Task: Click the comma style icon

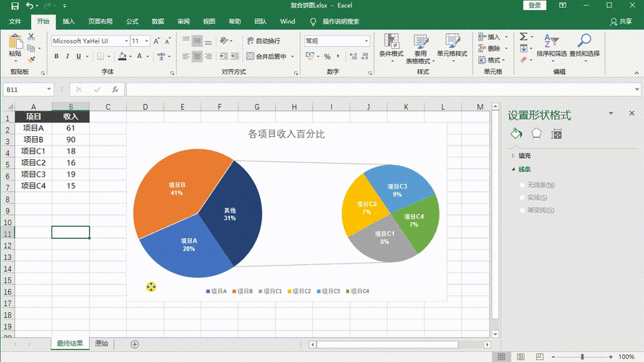Action: (338, 56)
